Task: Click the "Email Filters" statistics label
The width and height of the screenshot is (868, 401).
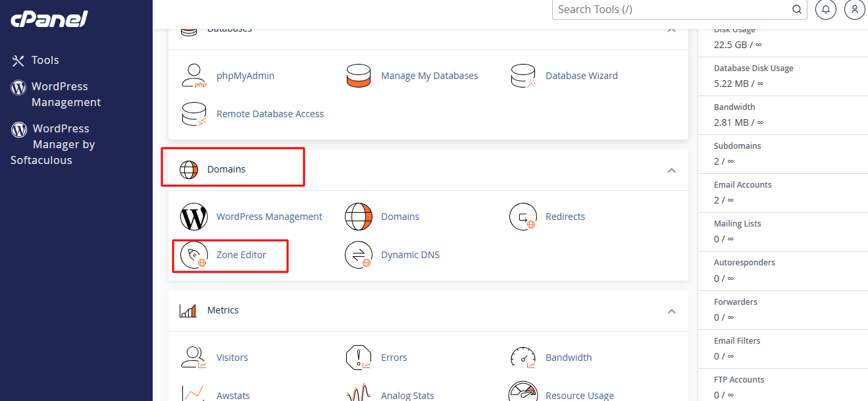Action: tap(737, 341)
